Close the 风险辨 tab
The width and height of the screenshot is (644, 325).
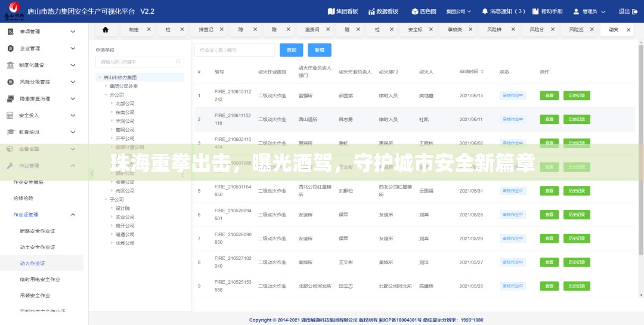click(512, 30)
